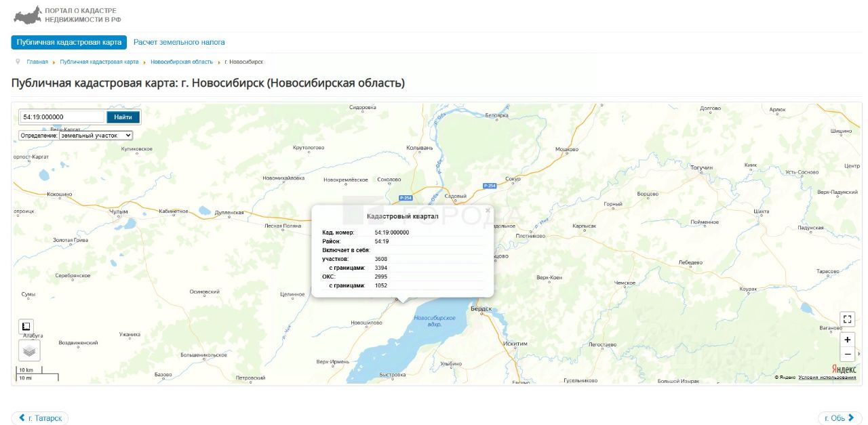Click the Сидоровка label on the map
The image size is (868, 425).
pyautogui.click(x=363, y=107)
